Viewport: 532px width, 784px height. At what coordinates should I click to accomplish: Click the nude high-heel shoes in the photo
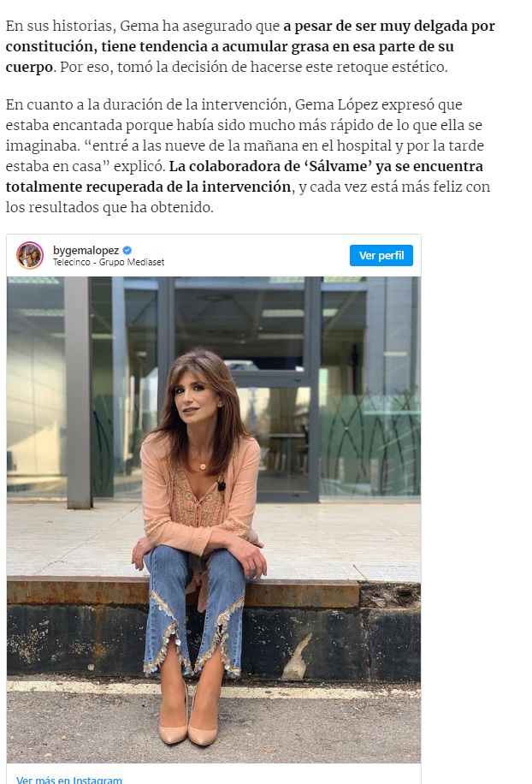(x=188, y=731)
